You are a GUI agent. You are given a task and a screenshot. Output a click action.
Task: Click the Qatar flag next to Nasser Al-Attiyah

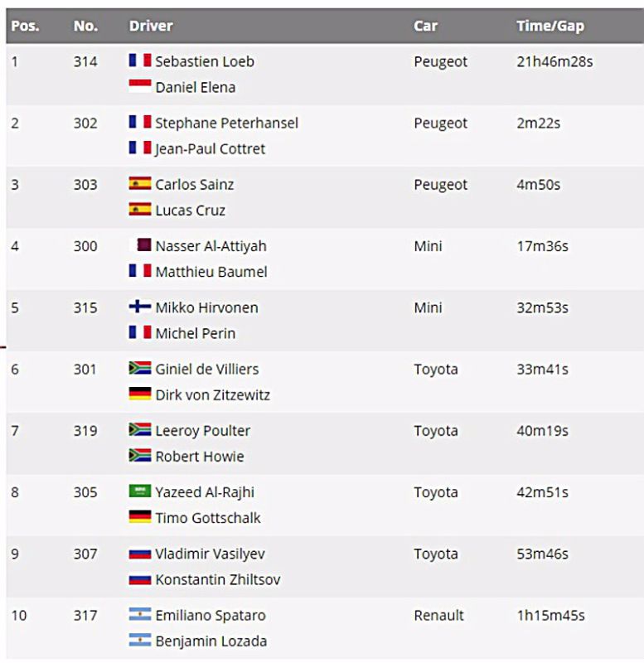[140, 244]
